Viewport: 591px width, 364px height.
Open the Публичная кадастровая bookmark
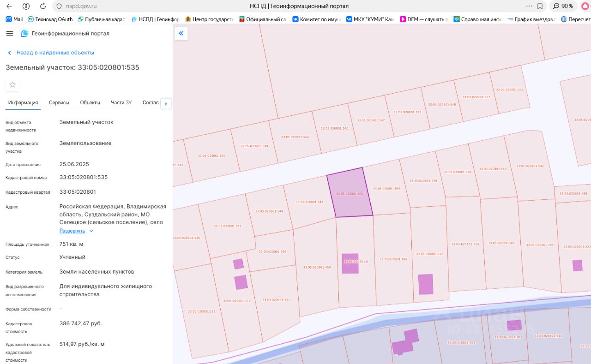point(102,19)
